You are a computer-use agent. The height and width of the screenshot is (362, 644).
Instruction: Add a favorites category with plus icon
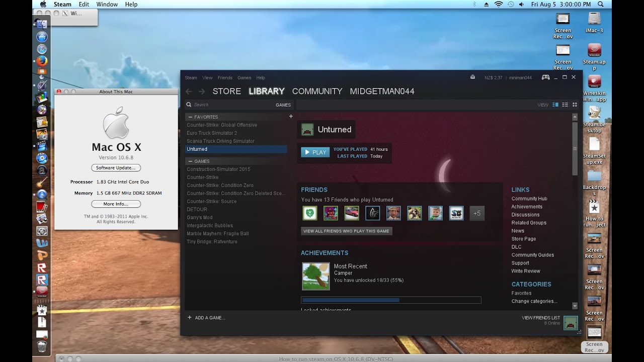pyautogui.click(x=290, y=117)
